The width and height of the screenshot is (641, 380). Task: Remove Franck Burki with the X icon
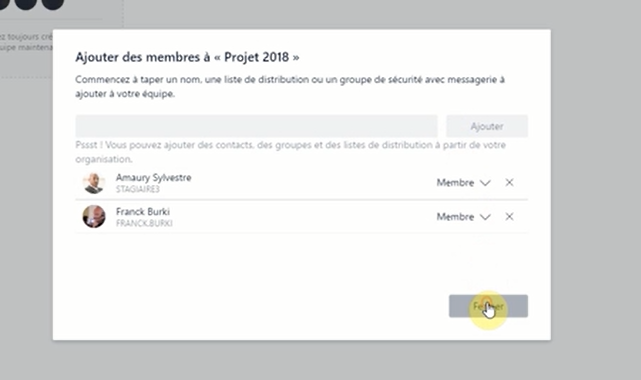(x=509, y=217)
